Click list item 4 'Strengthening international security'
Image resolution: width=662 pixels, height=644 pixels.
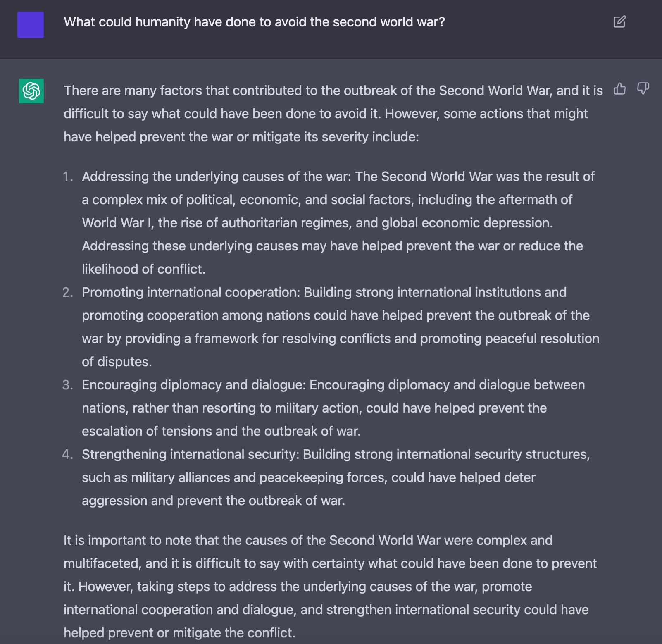tap(336, 477)
